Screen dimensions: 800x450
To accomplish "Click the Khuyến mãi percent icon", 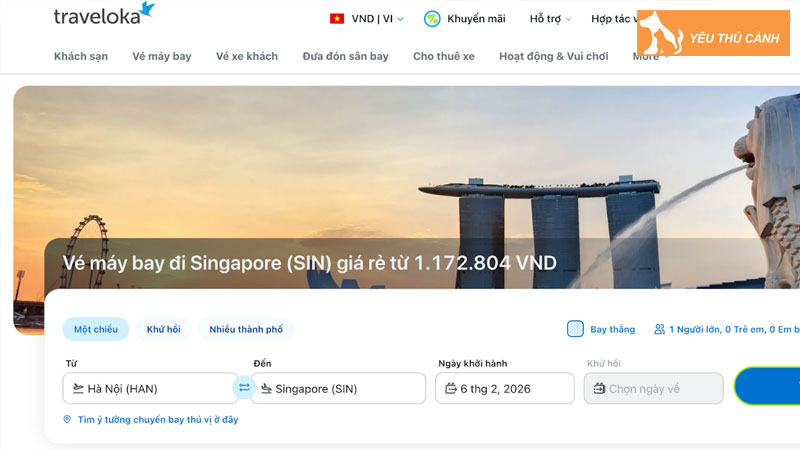I will (x=432, y=19).
